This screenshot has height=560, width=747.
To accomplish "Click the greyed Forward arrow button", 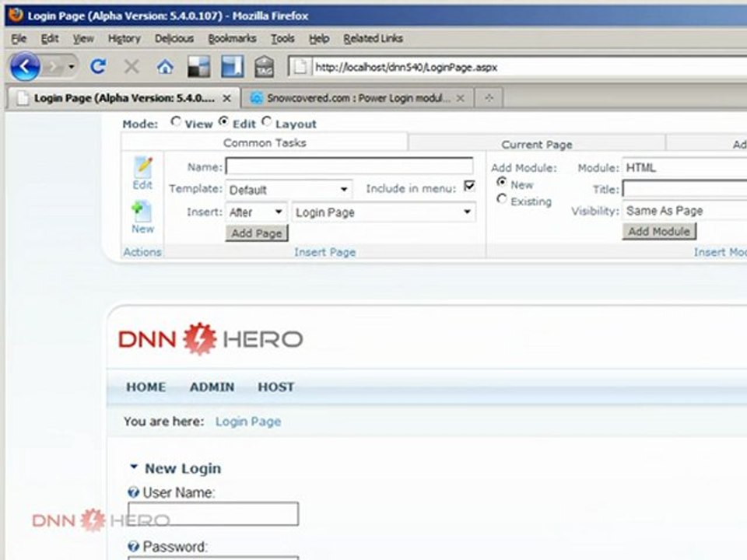I will coord(54,67).
